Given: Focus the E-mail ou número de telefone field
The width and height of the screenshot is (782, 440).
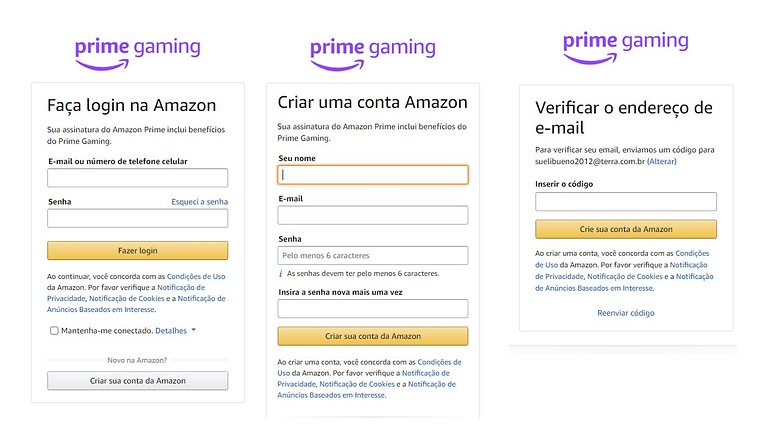Looking at the screenshot, I should click(x=138, y=178).
